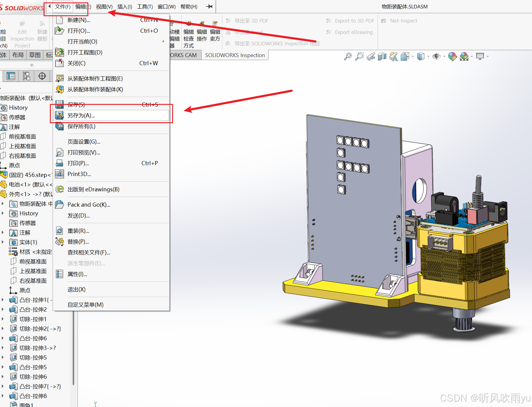Expand the 切除-拉伸1 feature node
This screenshot has width=532, height=407.
[3, 319]
